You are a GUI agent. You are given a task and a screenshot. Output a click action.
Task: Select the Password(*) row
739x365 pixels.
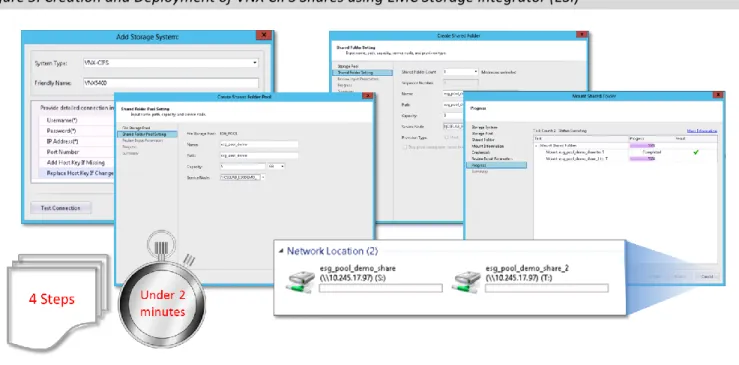click(77, 131)
